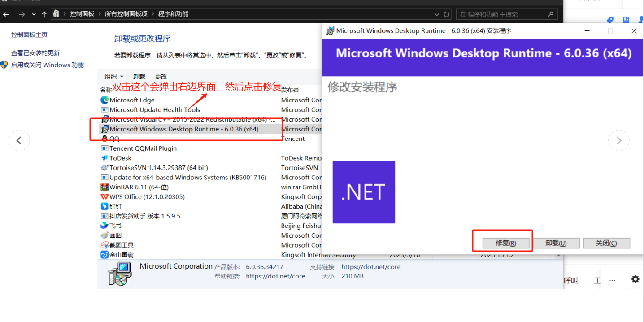The image size is (644, 322).
Task: Select Microsoft Windows Desktop Runtime 6.0.36 row icon
Action: click(x=104, y=129)
